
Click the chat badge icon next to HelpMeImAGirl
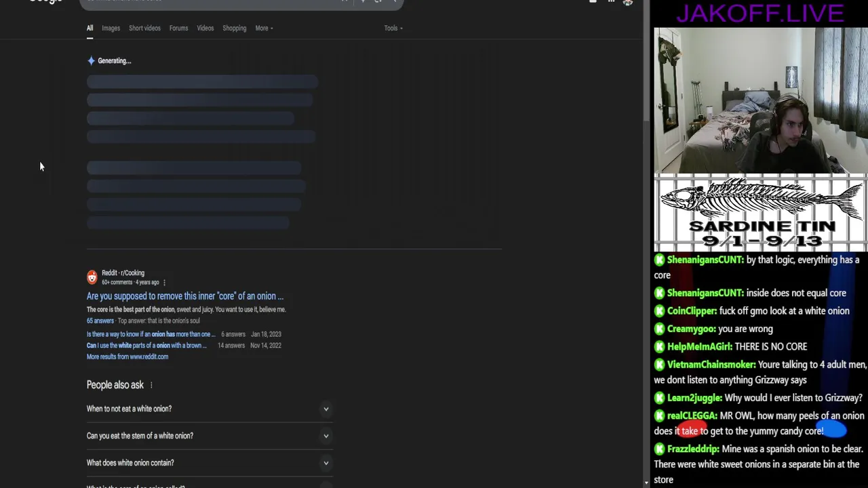pos(659,346)
